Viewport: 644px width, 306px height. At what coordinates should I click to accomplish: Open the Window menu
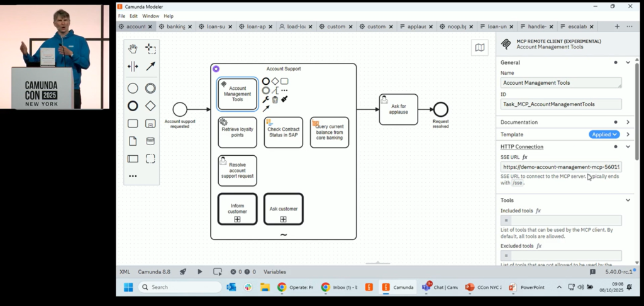[x=150, y=16]
